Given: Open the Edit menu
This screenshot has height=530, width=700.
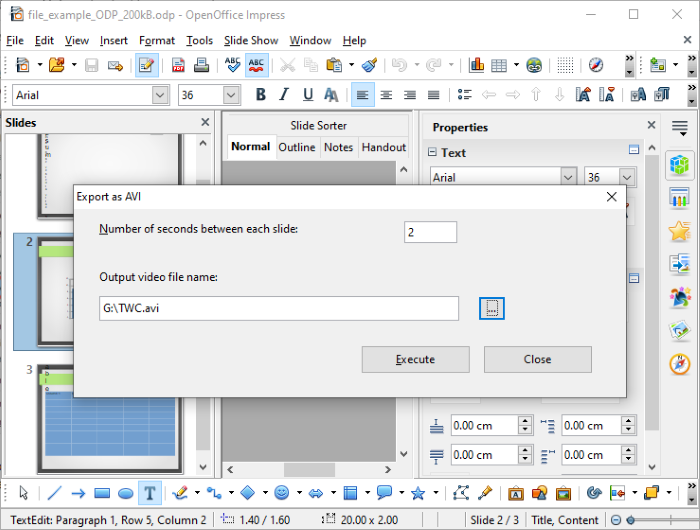Looking at the screenshot, I should click(44, 41).
